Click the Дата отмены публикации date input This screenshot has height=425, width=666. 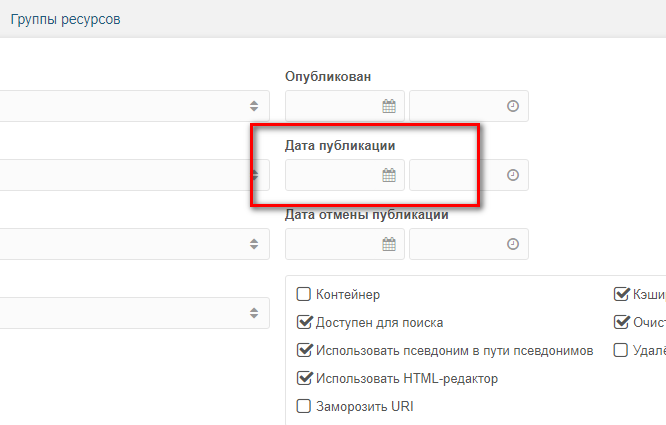334,244
